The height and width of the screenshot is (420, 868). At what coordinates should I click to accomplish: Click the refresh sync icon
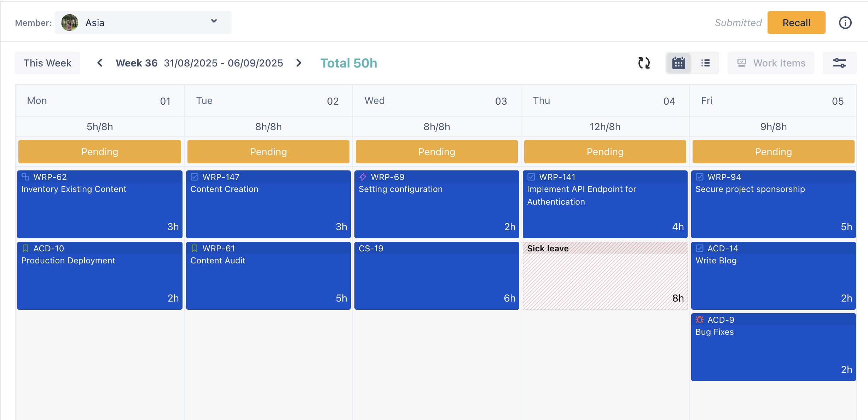(x=644, y=63)
